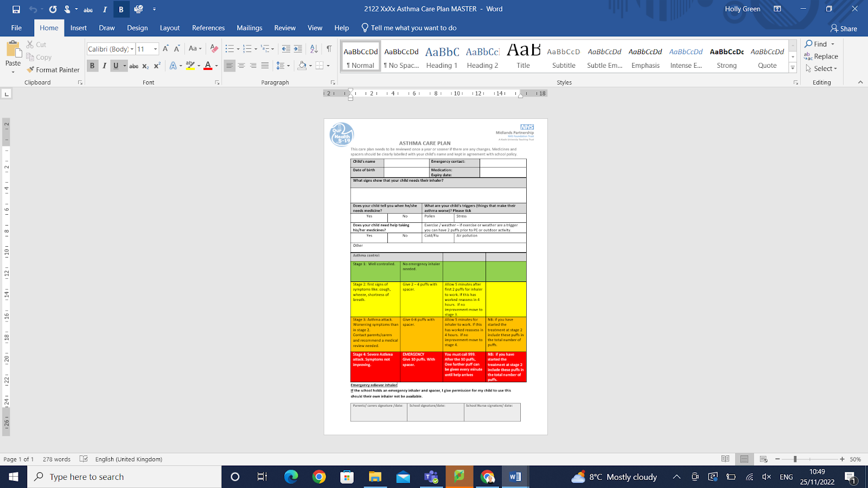The height and width of the screenshot is (488, 868).
Task: Click font color red A button
Action: [x=208, y=66]
